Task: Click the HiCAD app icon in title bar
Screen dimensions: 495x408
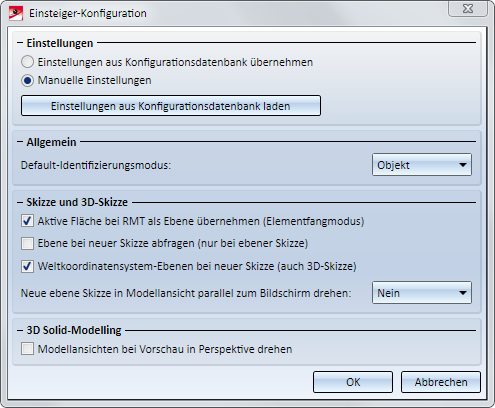Action: 16,13
